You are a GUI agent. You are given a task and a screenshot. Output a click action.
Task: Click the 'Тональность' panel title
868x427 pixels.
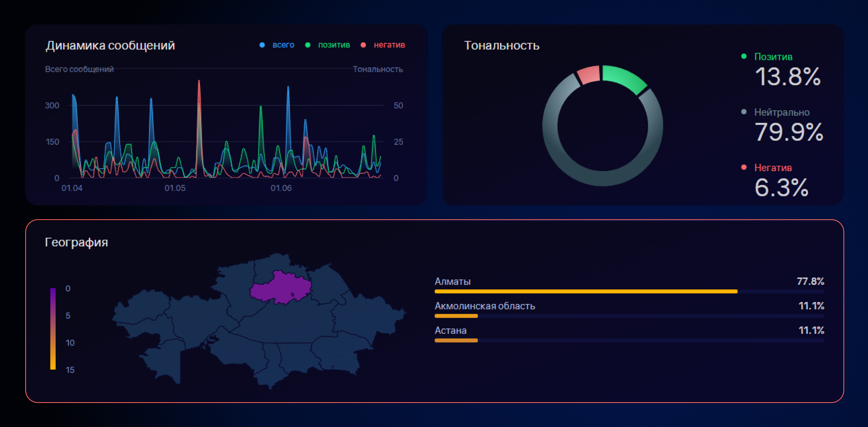point(501,45)
